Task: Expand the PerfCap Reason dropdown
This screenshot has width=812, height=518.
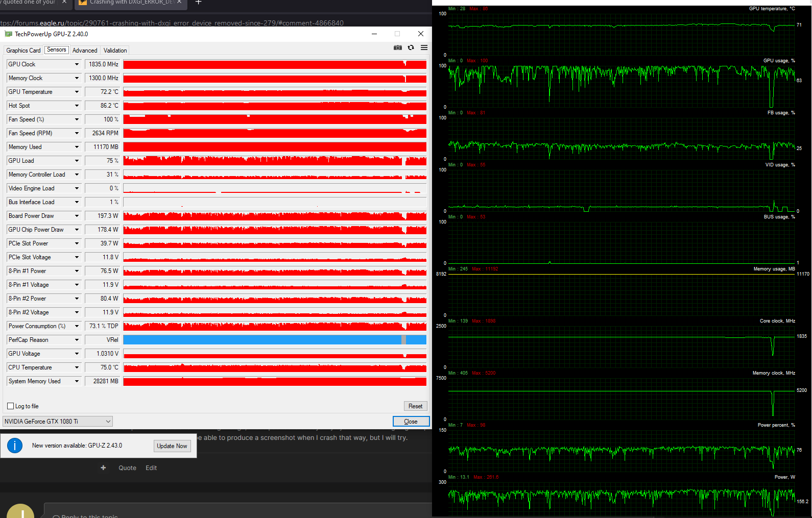Action: pos(77,340)
